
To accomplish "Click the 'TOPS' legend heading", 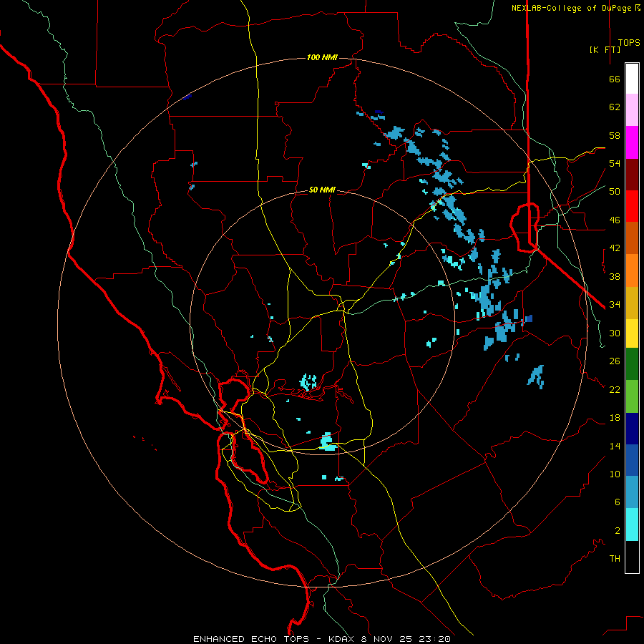I will click(x=629, y=42).
